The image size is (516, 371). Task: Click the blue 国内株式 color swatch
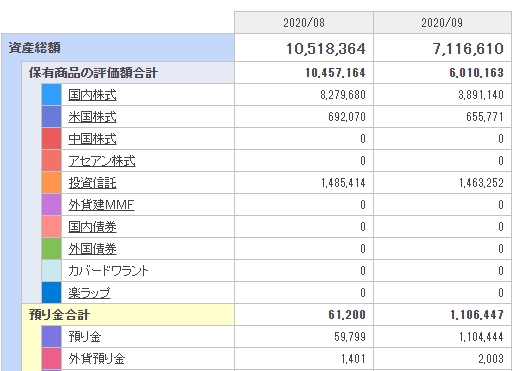[52, 95]
